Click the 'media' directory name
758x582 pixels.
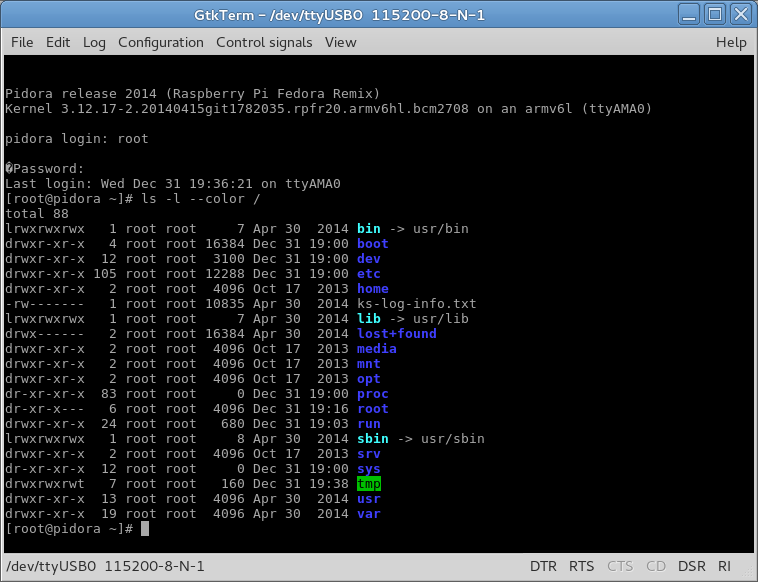377,349
